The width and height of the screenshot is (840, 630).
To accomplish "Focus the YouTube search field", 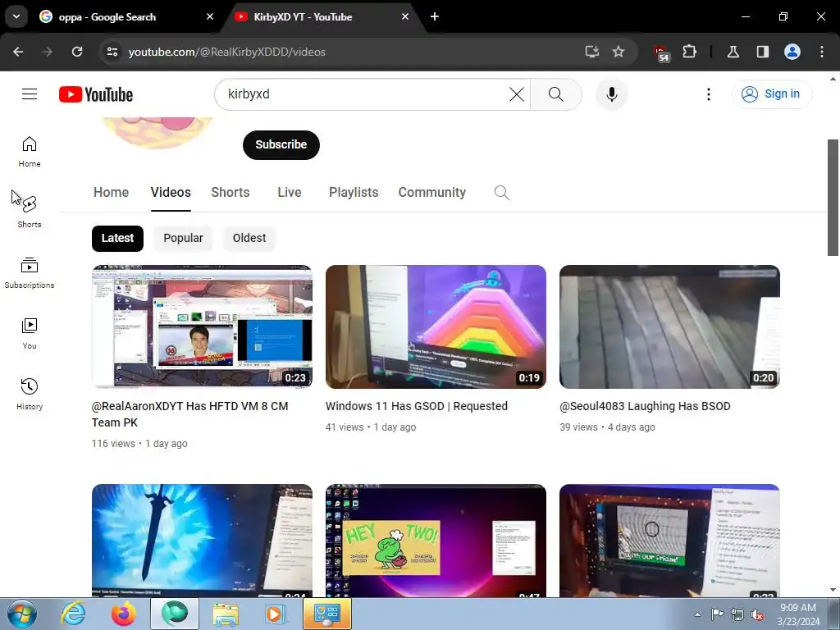I will (364, 94).
